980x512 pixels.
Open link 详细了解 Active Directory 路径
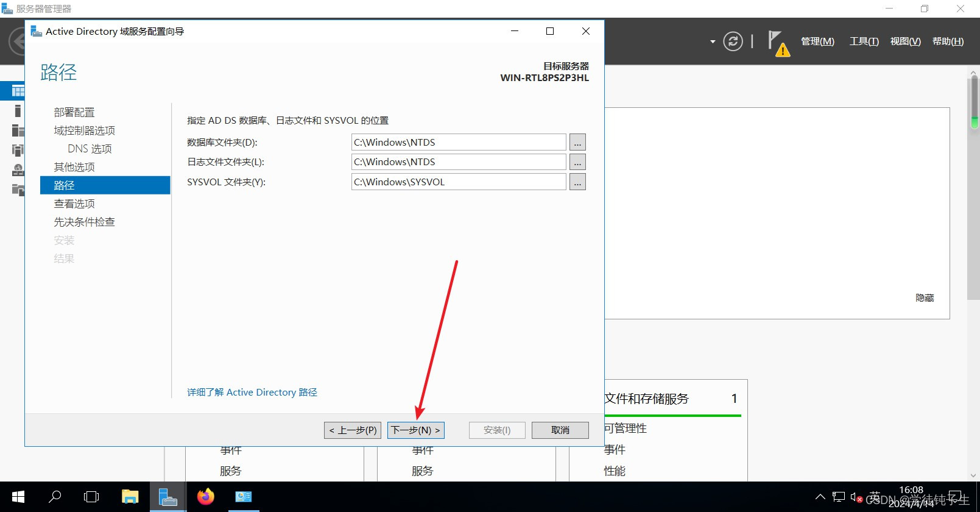tap(252, 392)
